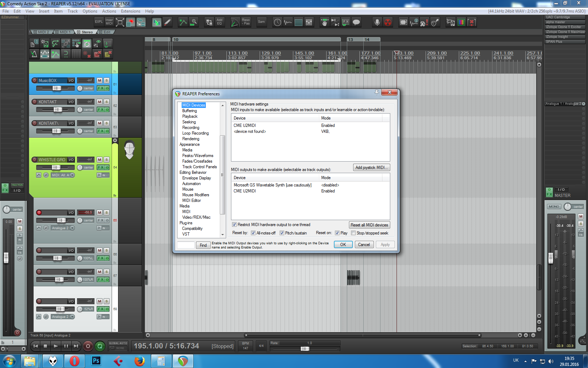Click the EXPL toolbar button

click(x=99, y=22)
